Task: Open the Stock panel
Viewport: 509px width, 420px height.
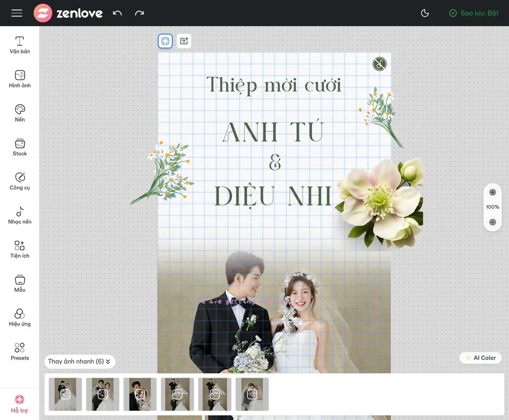Action: tap(20, 147)
